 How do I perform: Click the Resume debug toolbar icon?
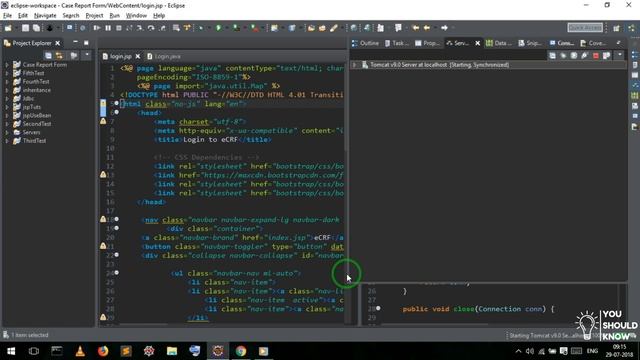click(97, 28)
